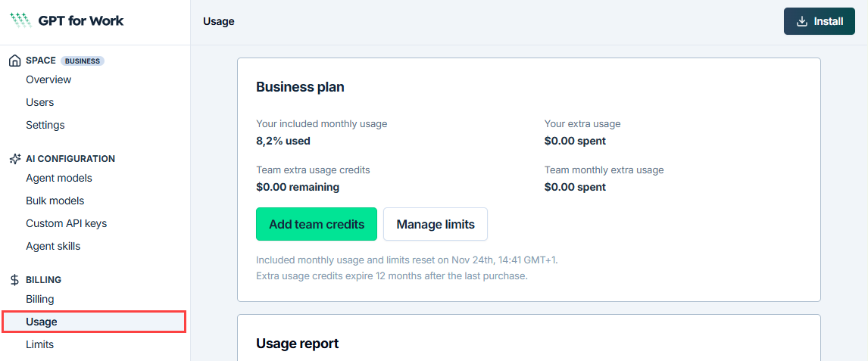
Task: Open the Users page
Action: [40, 102]
